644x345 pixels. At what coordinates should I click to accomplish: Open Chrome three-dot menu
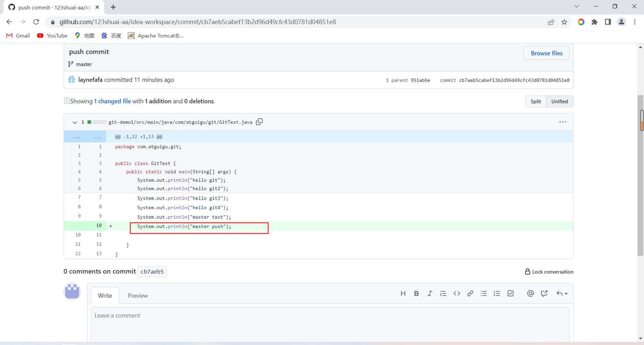[x=635, y=22]
